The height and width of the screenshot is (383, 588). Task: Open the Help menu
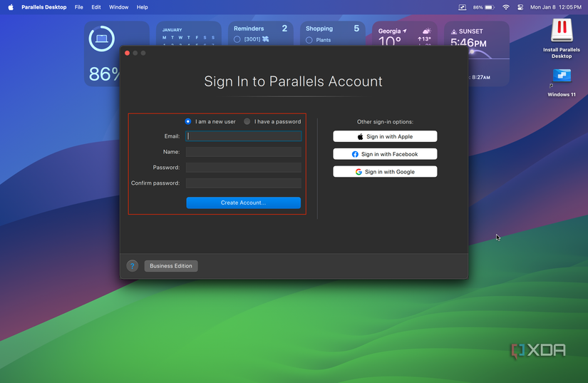142,7
